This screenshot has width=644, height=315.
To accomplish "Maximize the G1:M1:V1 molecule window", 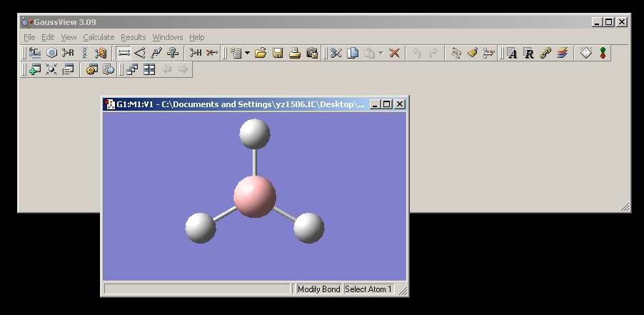I will (x=386, y=104).
